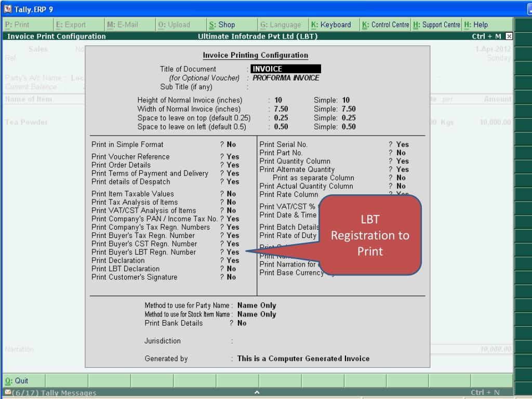Click Height of Normal Invoice value 10
The width and height of the screenshot is (532, 399).
click(278, 100)
